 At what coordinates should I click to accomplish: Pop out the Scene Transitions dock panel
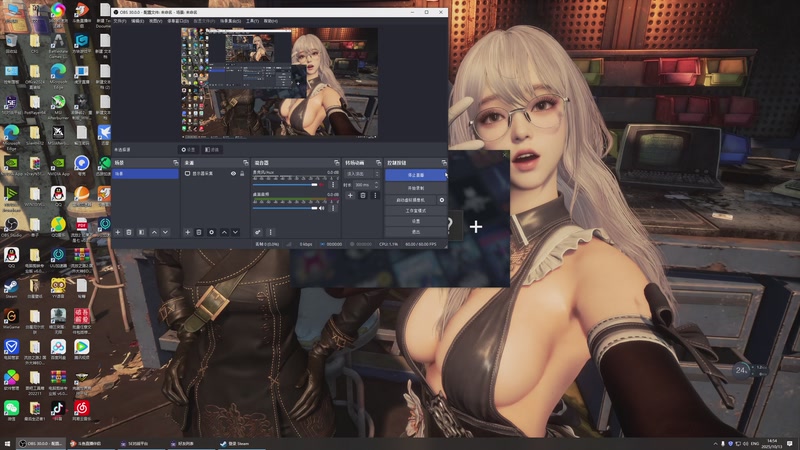378,163
